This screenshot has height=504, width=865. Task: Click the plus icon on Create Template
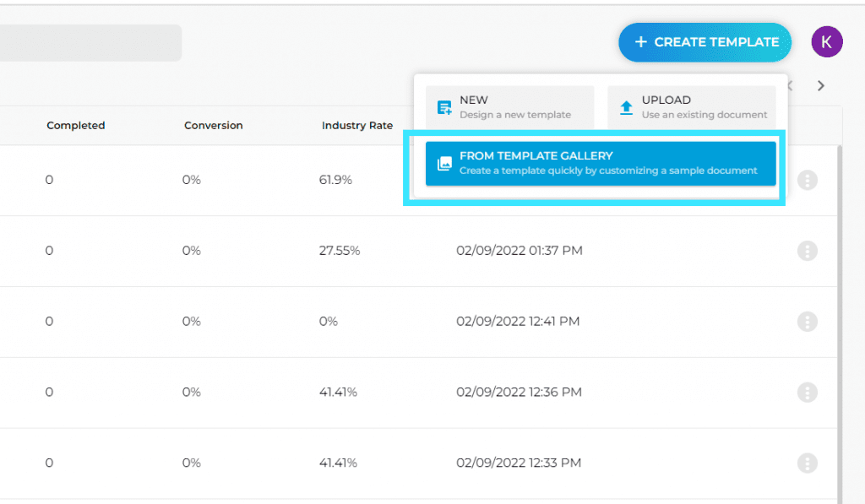coord(640,42)
